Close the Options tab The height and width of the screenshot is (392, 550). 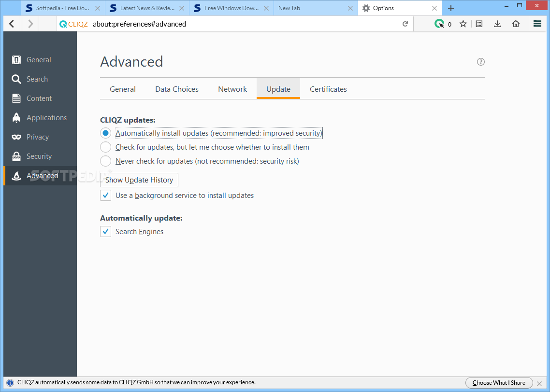[434, 8]
